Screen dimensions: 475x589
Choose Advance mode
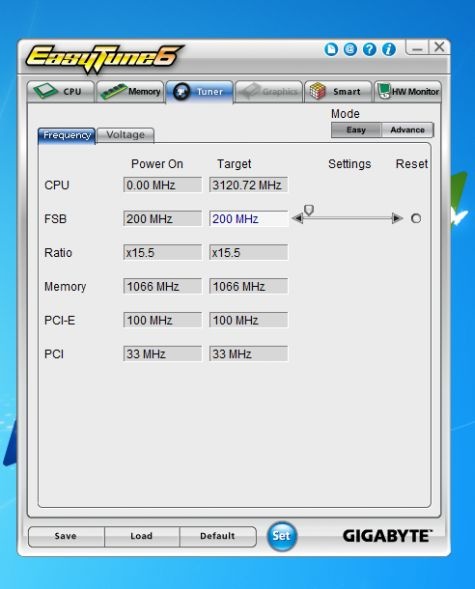click(407, 130)
